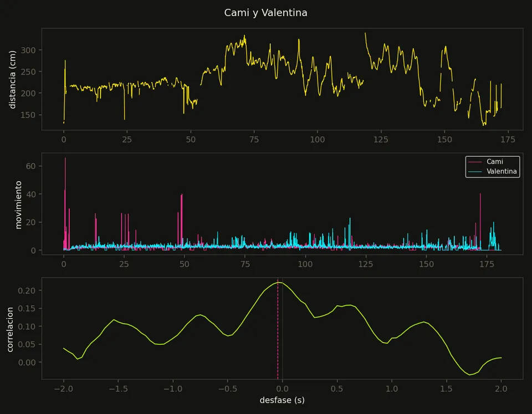
Task: Click the gray zero-lag vertical line
Action: click(283, 329)
